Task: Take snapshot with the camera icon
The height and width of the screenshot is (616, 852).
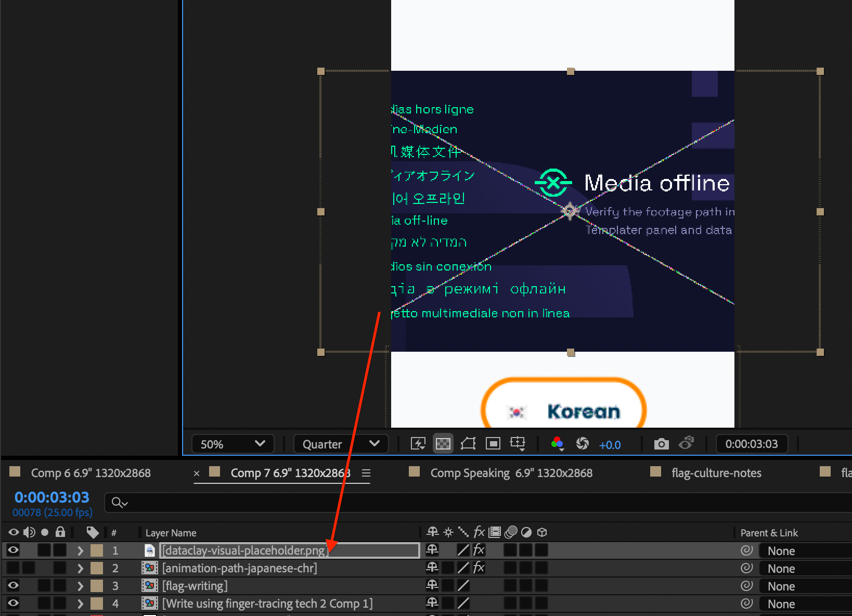Action: [661, 444]
